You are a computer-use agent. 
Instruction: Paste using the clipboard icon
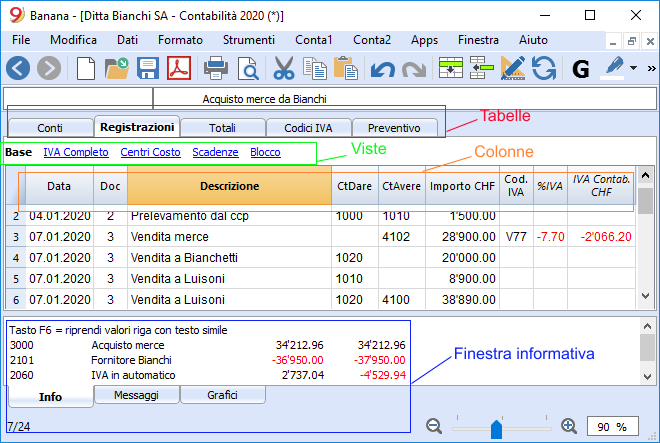coord(346,68)
